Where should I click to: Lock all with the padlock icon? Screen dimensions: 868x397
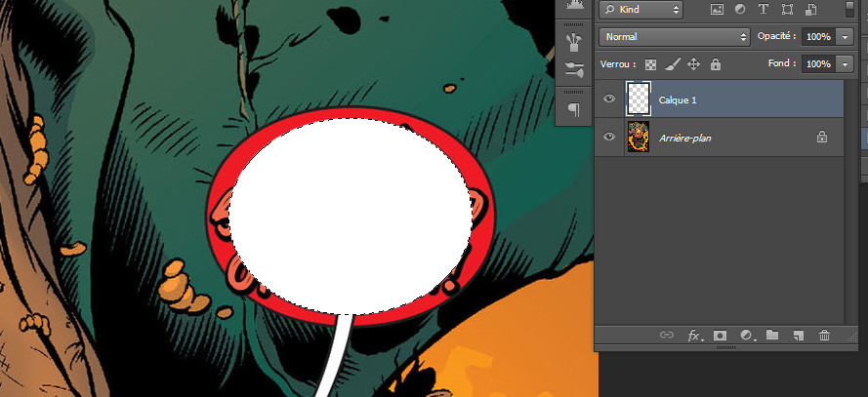point(716,64)
